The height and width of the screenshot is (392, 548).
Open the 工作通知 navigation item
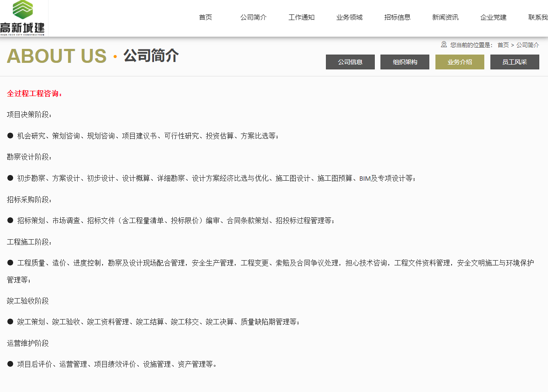[x=301, y=17]
